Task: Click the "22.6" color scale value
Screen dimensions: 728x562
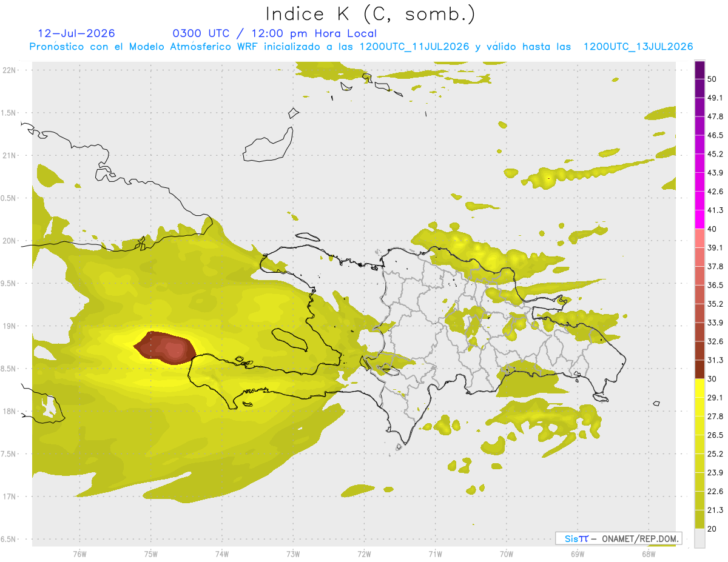Action: (x=715, y=491)
